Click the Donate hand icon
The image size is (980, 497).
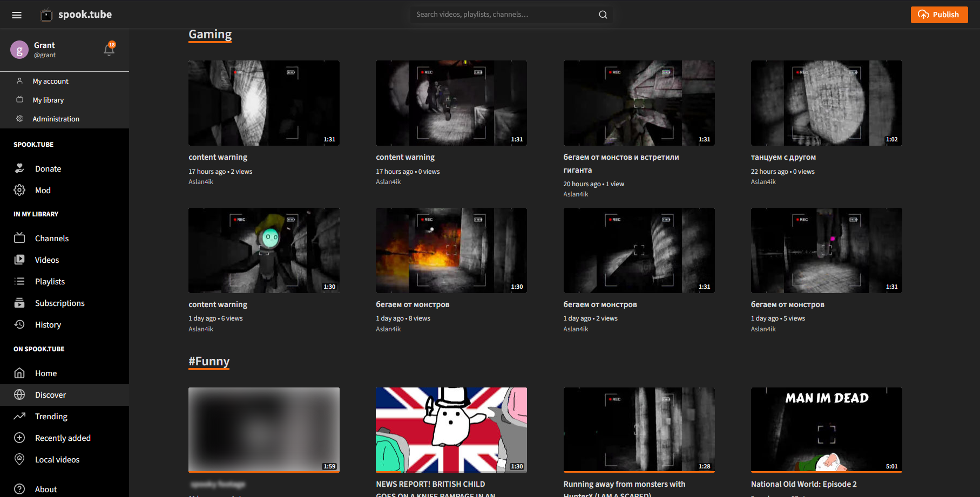(x=19, y=168)
